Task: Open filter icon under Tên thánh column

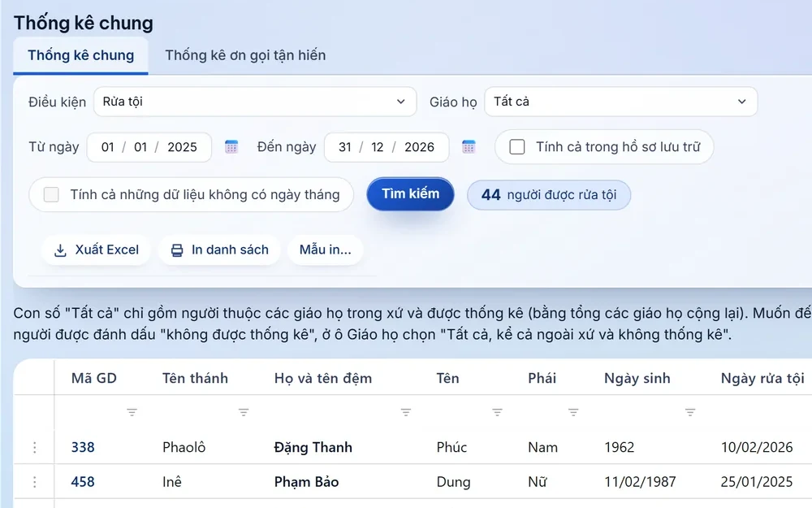Action: (x=244, y=413)
